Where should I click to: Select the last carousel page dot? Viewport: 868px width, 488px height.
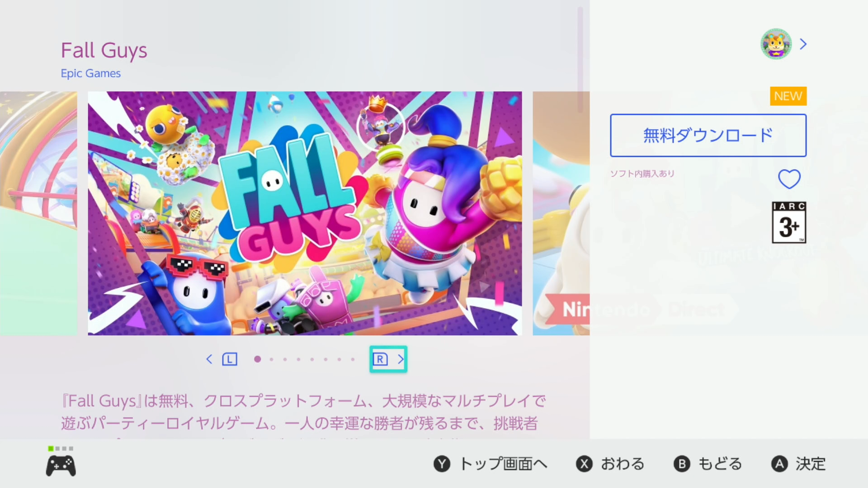click(353, 359)
